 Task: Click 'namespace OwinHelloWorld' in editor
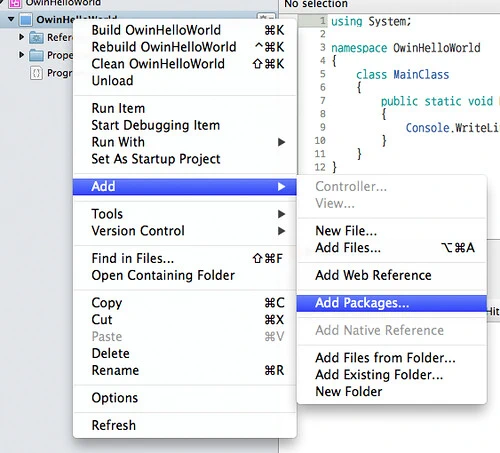(406, 48)
